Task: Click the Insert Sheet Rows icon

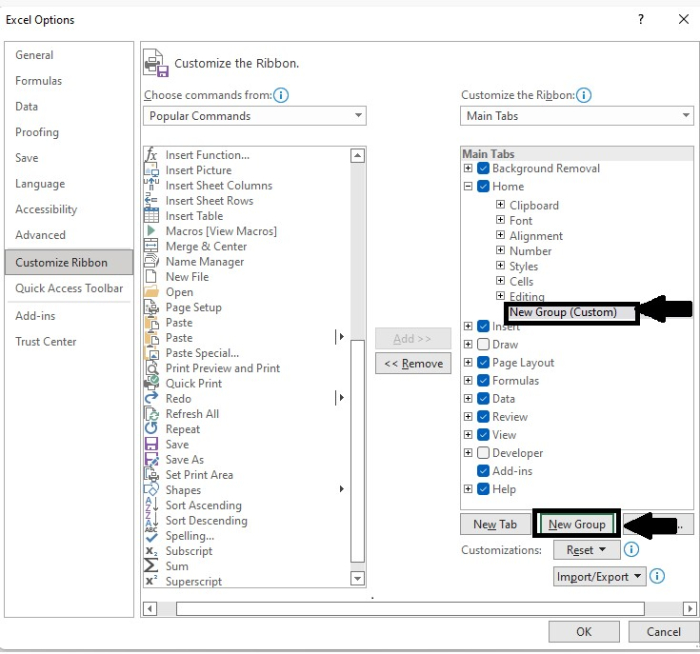Action: click(151, 200)
